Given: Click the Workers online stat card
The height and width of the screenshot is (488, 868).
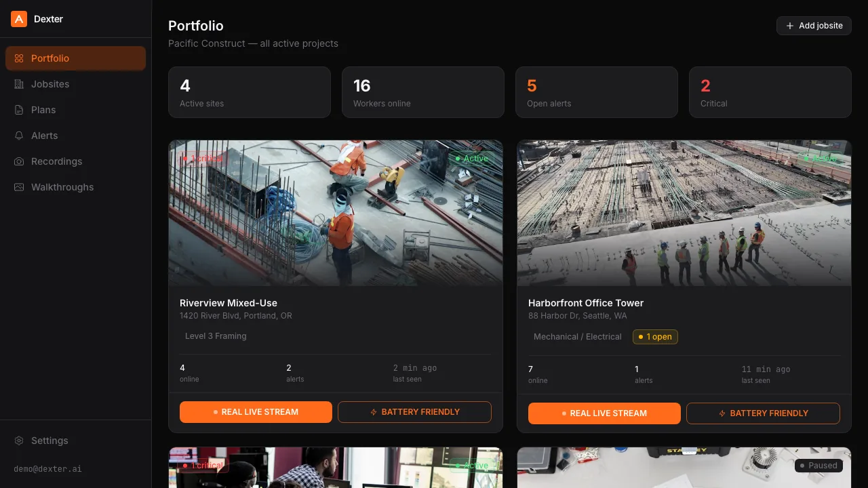Looking at the screenshot, I should tap(423, 92).
